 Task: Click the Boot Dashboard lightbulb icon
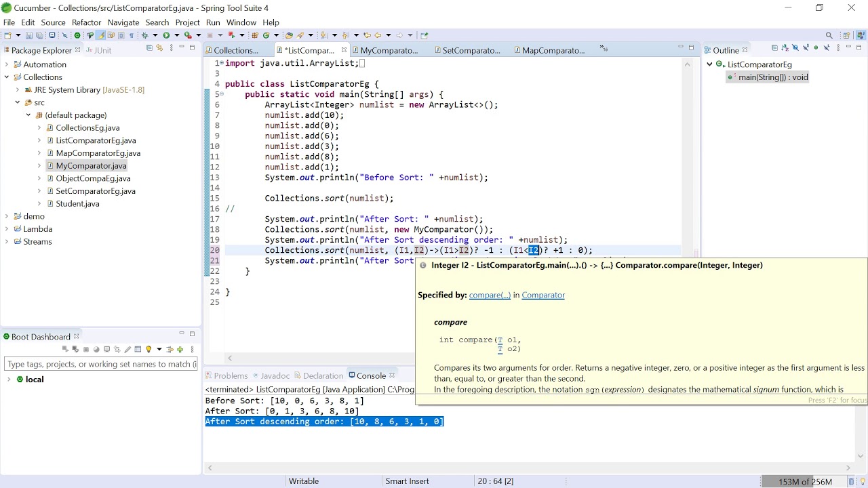pos(149,350)
